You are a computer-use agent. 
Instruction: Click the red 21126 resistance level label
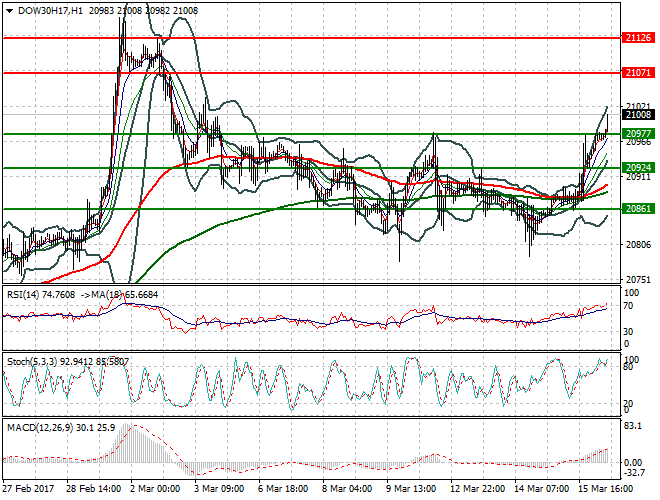point(638,38)
